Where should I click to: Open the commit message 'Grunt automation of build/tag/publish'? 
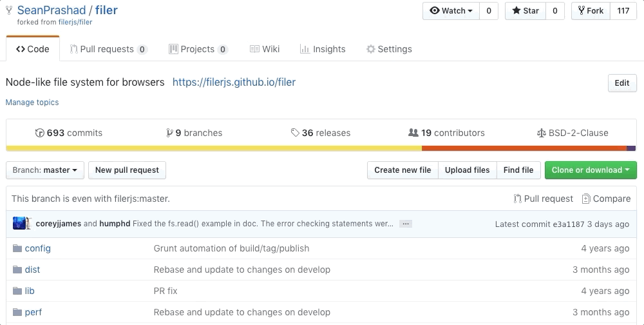tap(231, 248)
